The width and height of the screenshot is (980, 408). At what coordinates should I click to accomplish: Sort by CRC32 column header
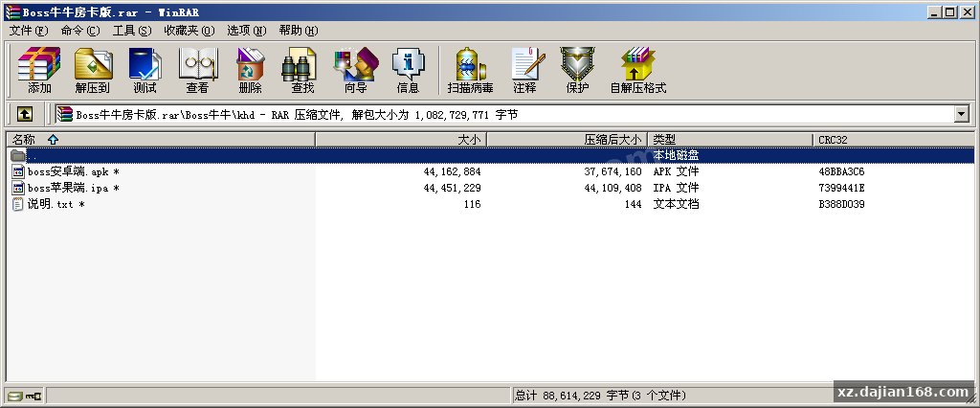(x=894, y=140)
